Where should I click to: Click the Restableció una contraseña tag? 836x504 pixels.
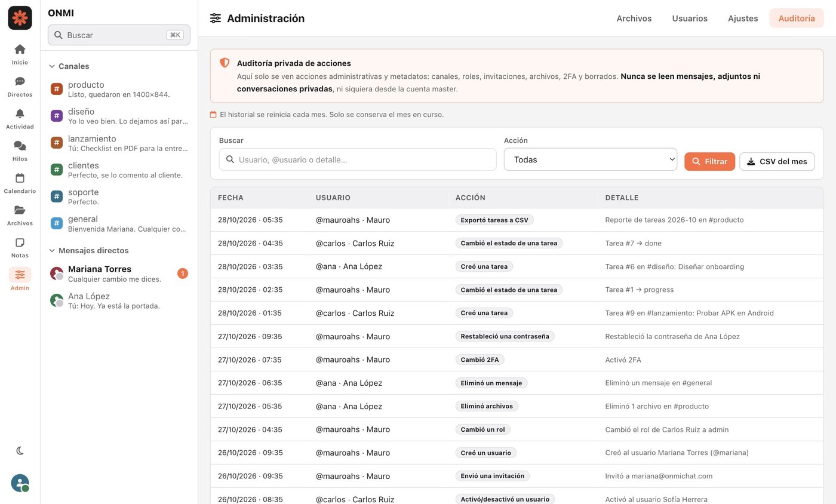coord(505,336)
